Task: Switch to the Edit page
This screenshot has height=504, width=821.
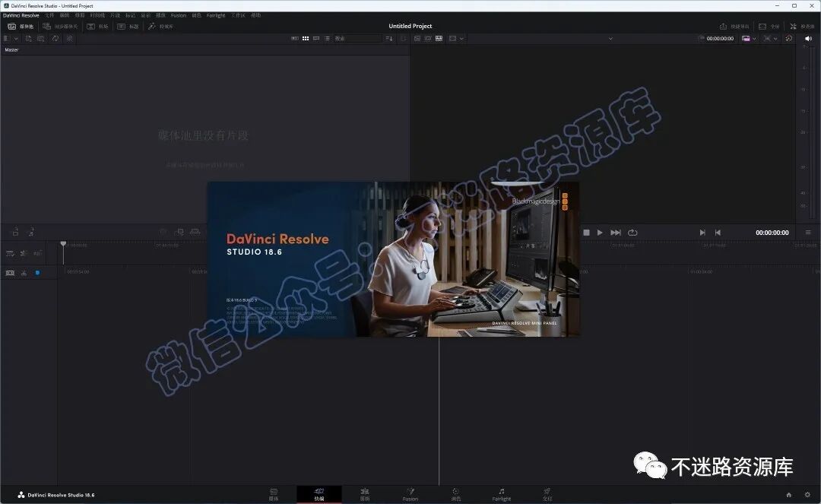Action: coord(365,495)
